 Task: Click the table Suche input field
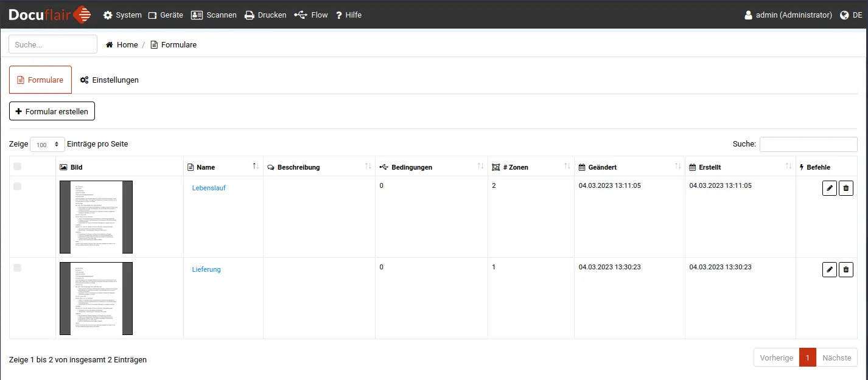(x=808, y=144)
